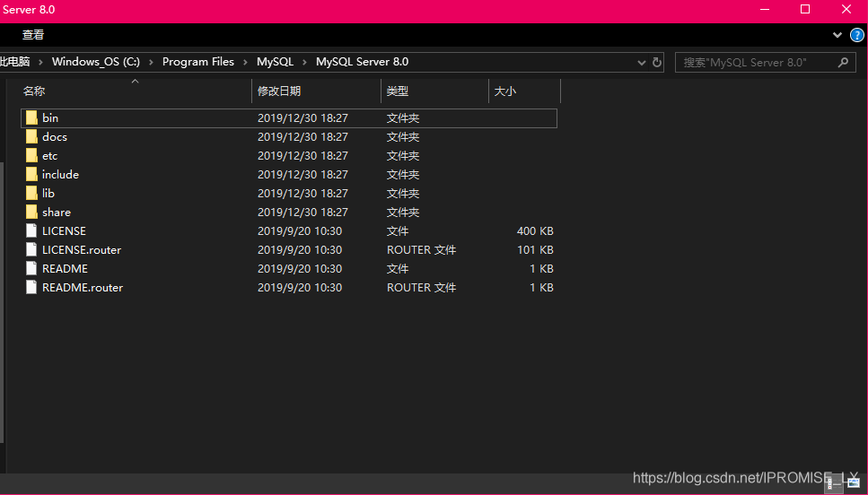The image size is (868, 495).
Task: Click the modified date of README
Action: 300,268
